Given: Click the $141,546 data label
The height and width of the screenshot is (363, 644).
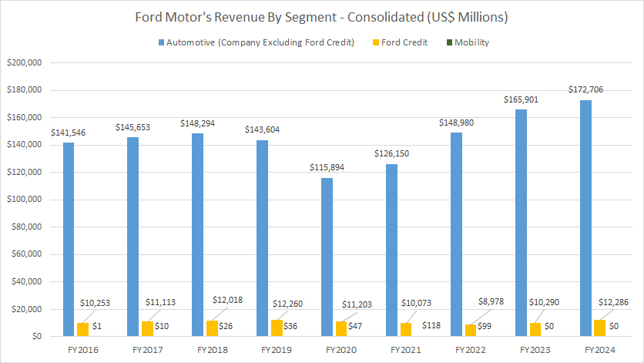Looking at the screenshot, I should click(69, 133).
